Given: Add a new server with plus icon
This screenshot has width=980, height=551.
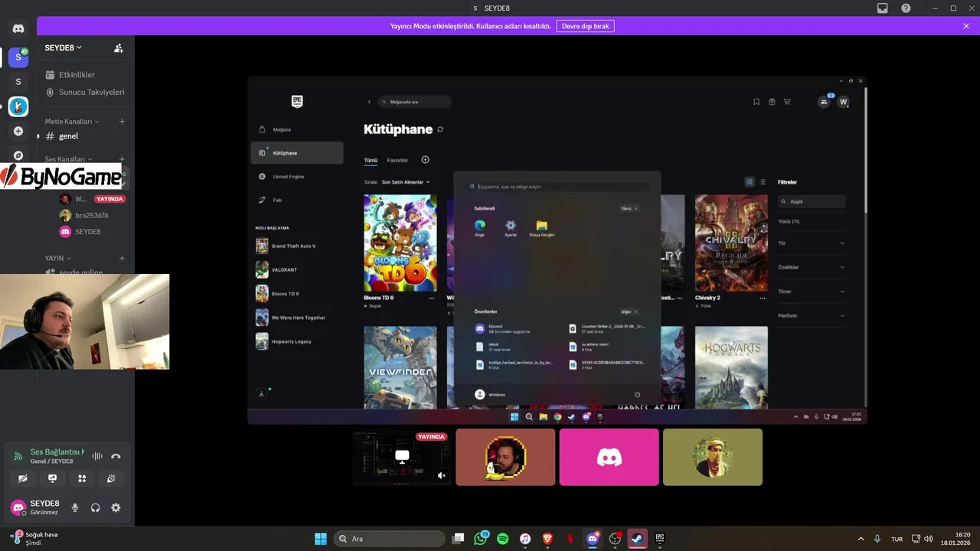Looking at the screenshot, I should tap(18, 131).
